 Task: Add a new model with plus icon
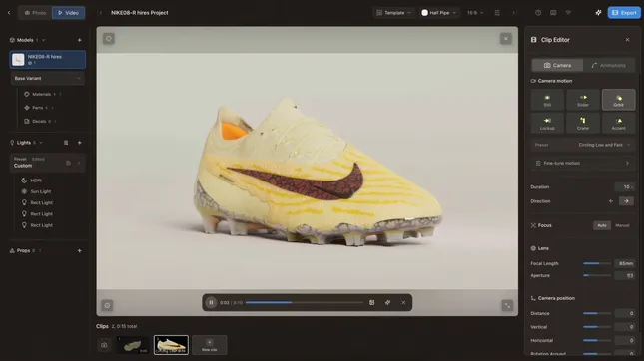click(x=79, y=40)
